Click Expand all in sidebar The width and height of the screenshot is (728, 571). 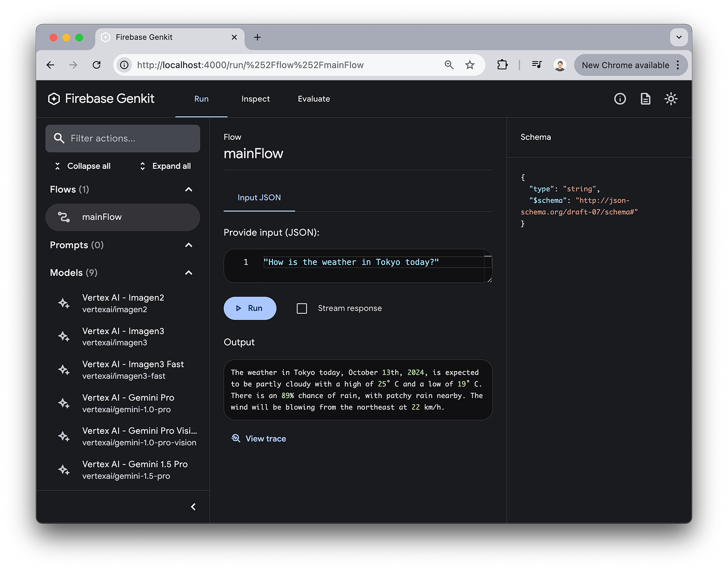click(165, 166)
